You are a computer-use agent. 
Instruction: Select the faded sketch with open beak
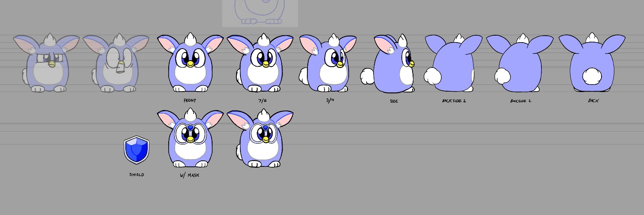coord(115,63)
